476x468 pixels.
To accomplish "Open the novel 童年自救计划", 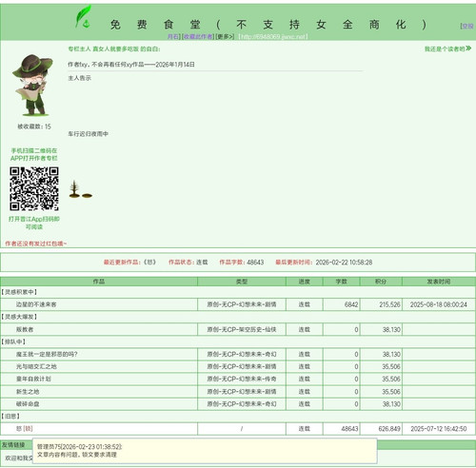I will coord(33,379).
